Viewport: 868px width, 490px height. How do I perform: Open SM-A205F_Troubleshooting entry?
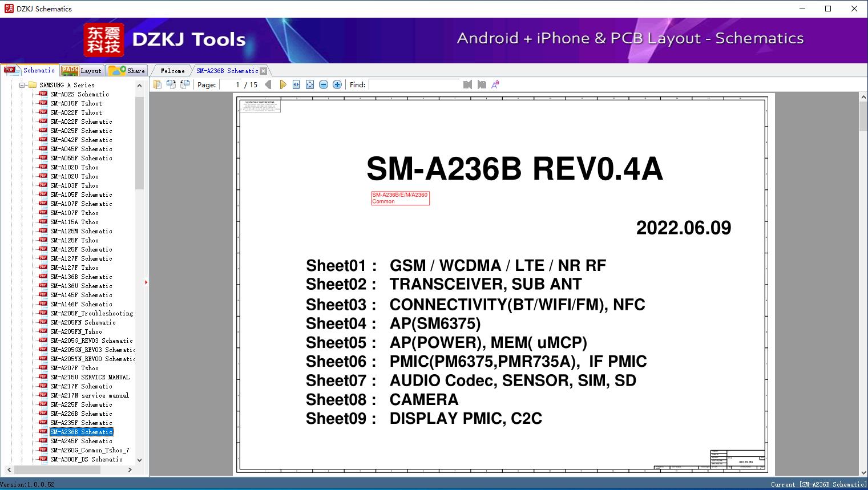[91, 313]
